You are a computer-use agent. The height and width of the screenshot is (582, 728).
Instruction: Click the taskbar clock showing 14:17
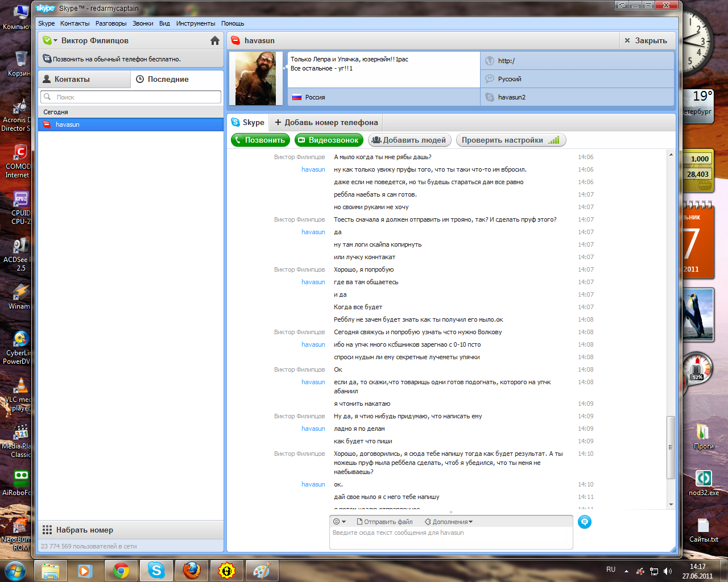coord(697,571)
